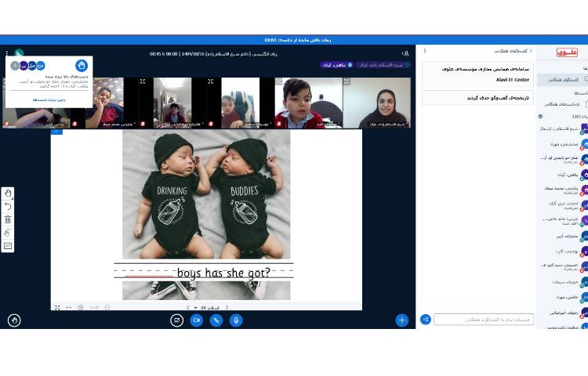Click the lower raised hands link in popup

point(49,99)
